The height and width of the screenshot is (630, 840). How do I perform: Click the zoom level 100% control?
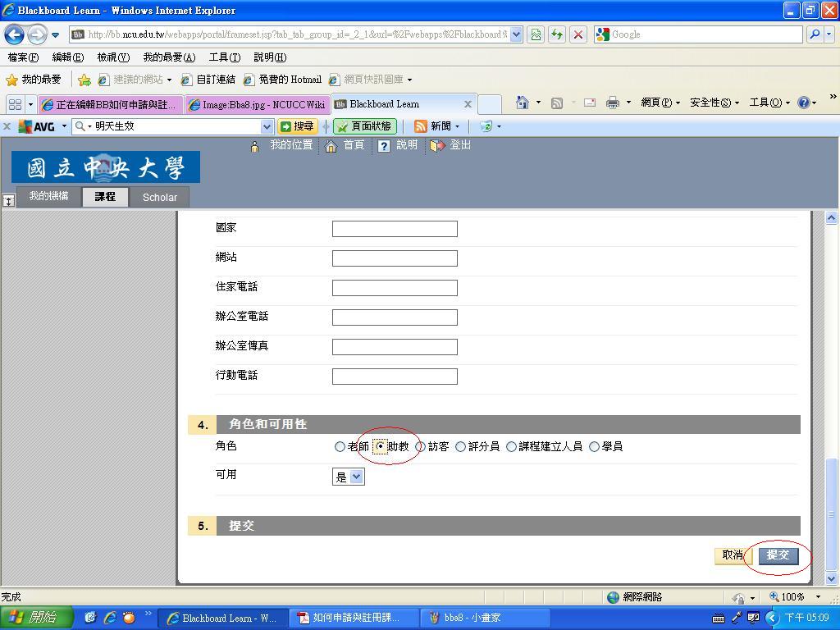[x=794, y=597]
